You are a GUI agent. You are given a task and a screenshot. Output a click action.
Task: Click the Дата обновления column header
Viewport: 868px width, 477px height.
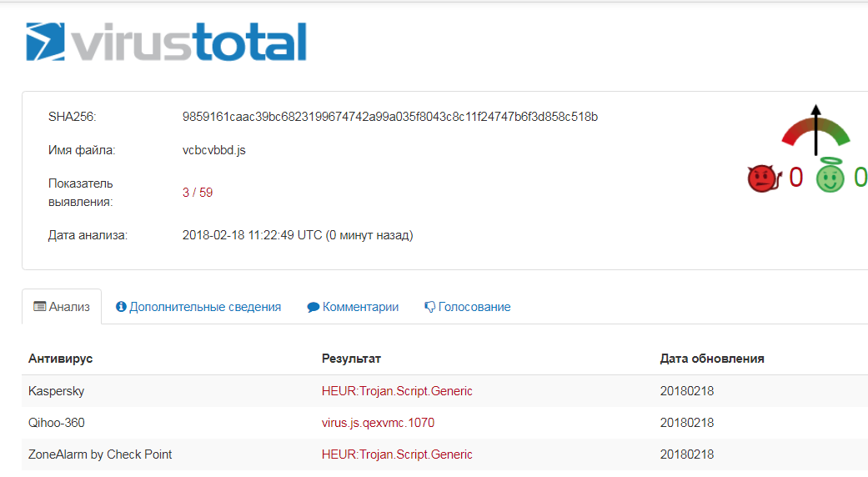pyautogui.click(x=712, y=359)
